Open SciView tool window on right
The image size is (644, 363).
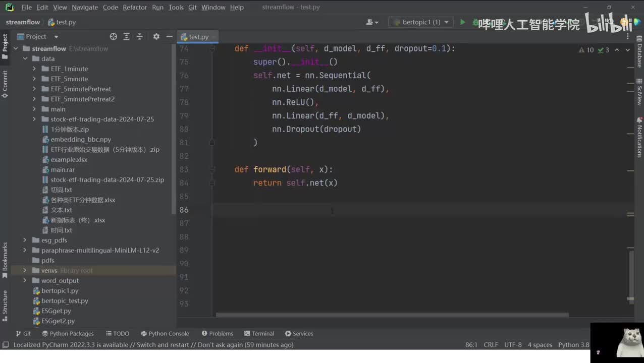tap(639, 92)
